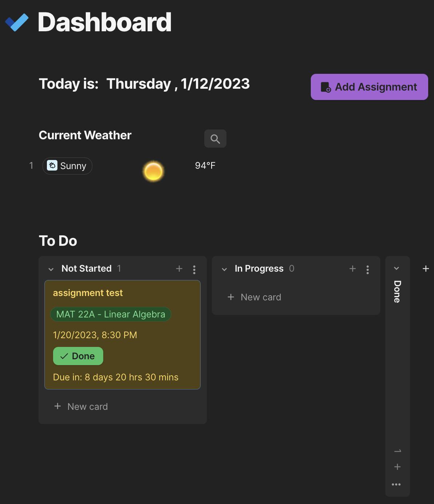434x504 pixels.
Task: Add card via Not Started plus icon
Action: tap(179, 269)
